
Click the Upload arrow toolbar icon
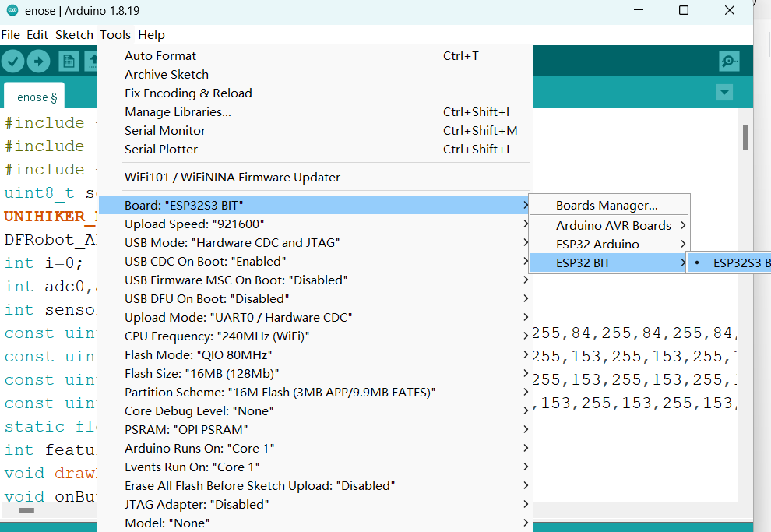(38, 62)
